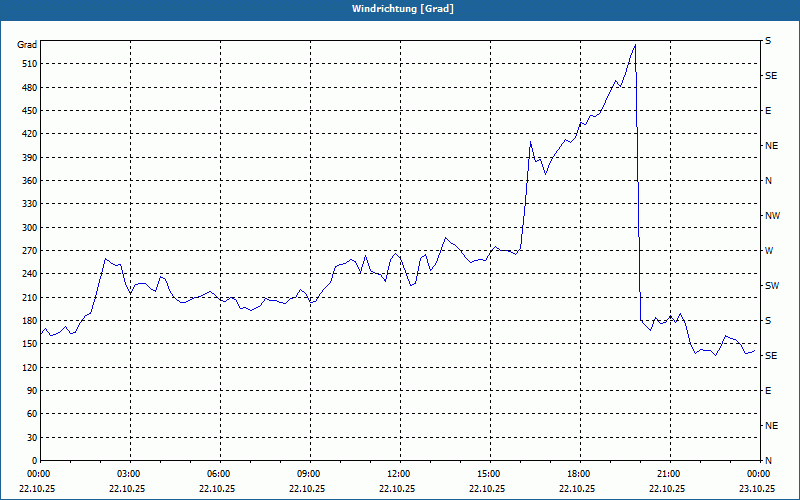The height and width of the screenshot is (500, 800).
Task: Click the 210 y-axis value
Action: [29, 297]
